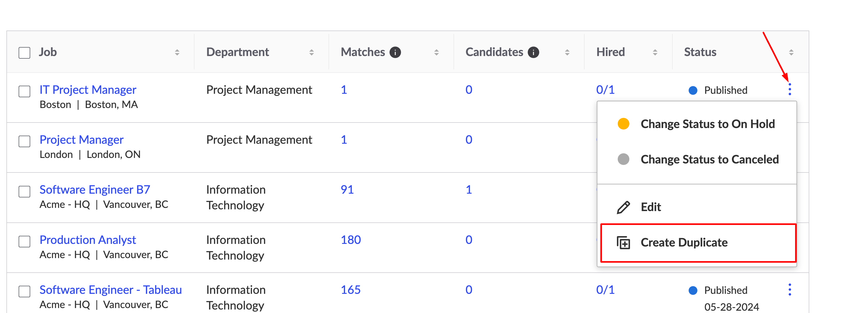Sort by Status column arrows

coord(791,53)
